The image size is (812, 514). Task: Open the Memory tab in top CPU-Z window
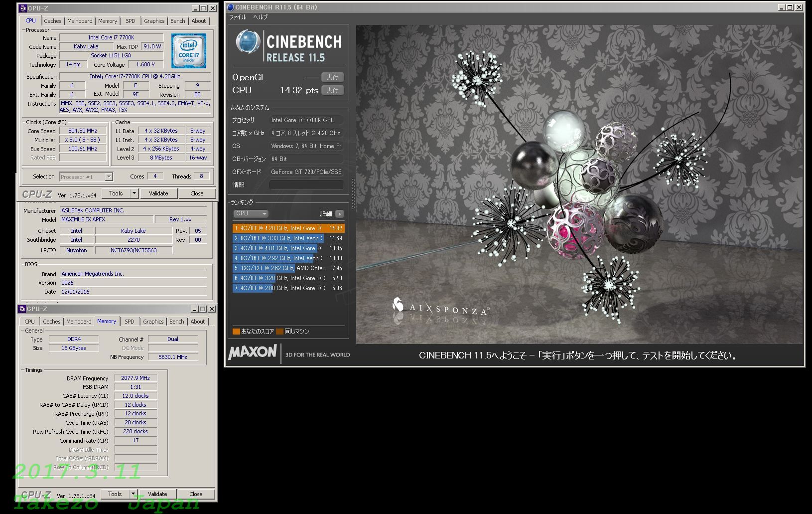click(108, 21)
